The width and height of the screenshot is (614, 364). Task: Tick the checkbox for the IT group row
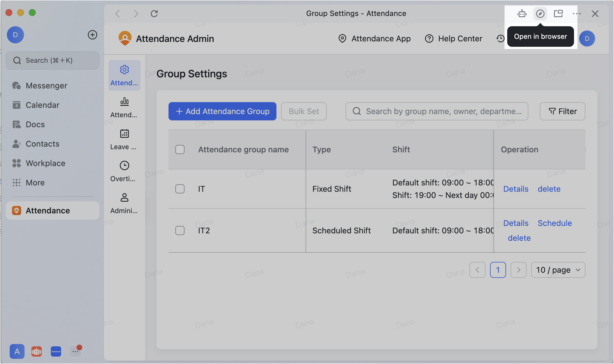(x=180, y=189)
